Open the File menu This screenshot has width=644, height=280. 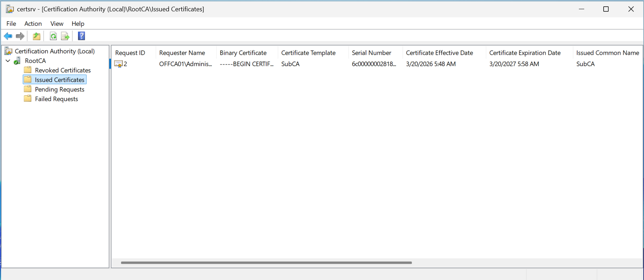click(11, 24)
